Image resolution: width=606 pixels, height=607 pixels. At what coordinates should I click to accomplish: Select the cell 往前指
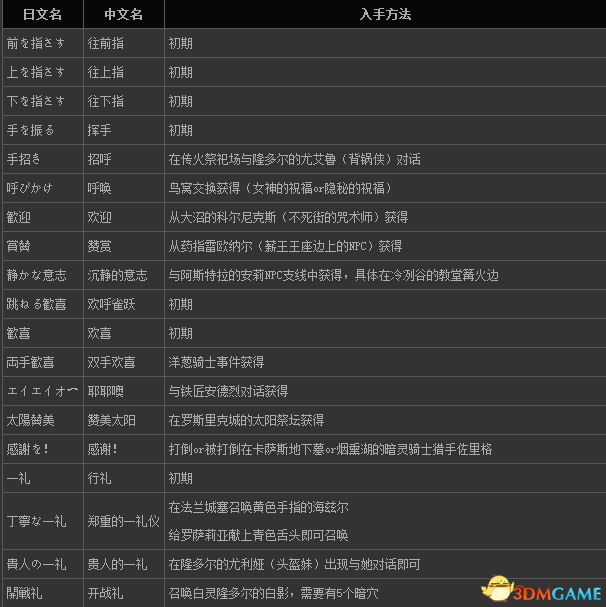(124, 43)
